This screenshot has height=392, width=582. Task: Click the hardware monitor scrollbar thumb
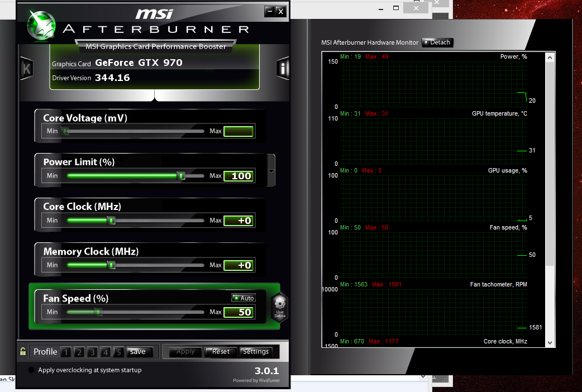click(x=550, y=164)
